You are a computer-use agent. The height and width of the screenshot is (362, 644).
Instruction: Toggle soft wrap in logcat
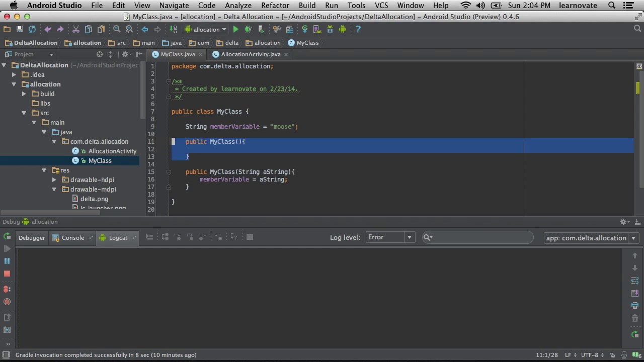[635, 281]
